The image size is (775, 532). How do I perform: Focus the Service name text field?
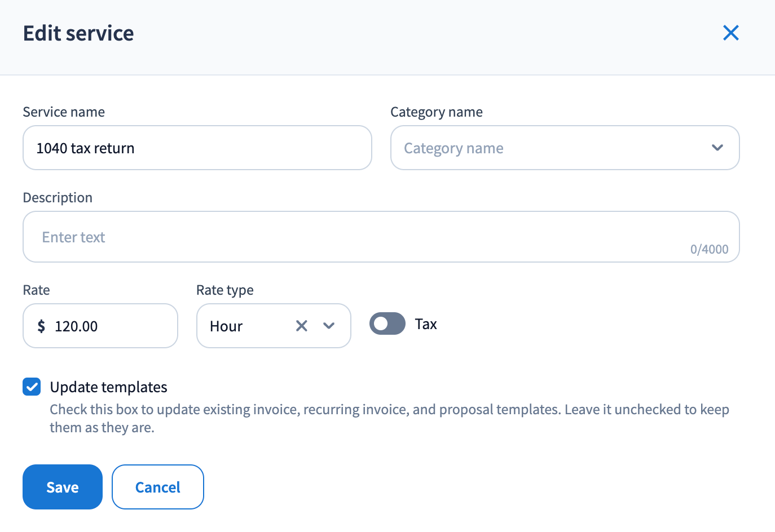click(x=197, y=148)
